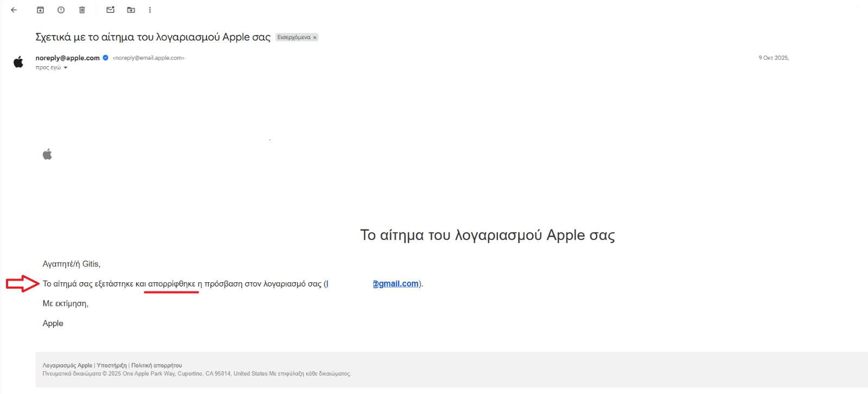Click the email date 9 Οκτ 2025
Image resolution: width=868 pixels, height=394 pixels.
coord(774,58)
